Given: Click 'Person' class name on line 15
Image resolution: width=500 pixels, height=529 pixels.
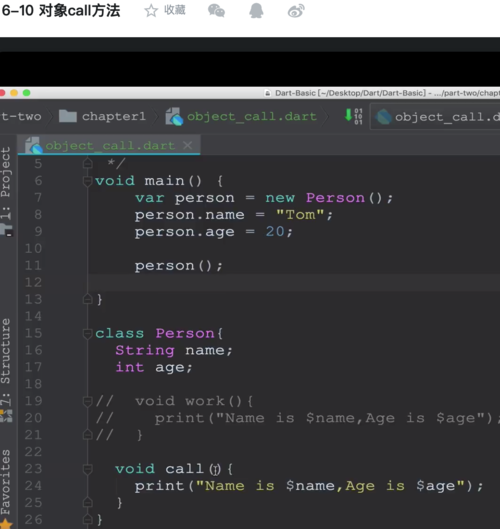Looking at the screenshot, I should coord(185,334).
